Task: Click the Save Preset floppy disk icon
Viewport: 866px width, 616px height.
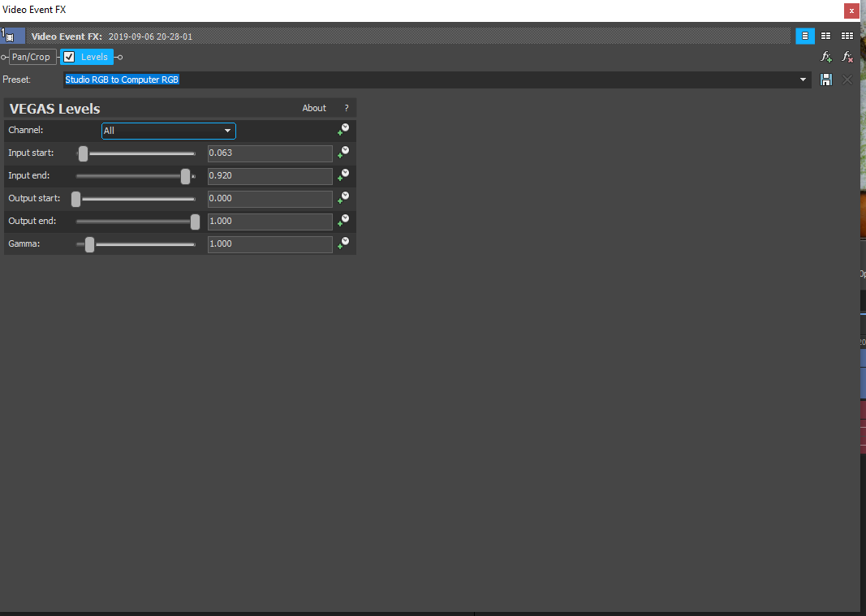Action: tap(825, 80)
